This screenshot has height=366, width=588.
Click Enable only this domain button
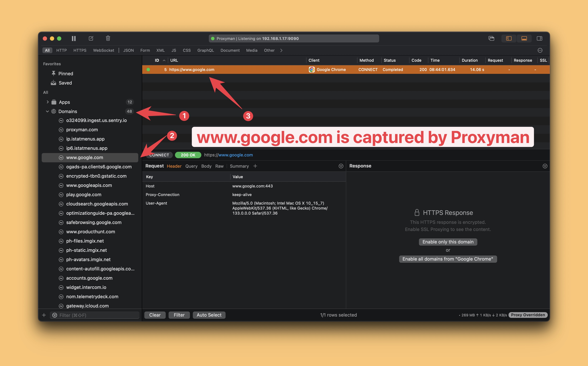point(448,242)
